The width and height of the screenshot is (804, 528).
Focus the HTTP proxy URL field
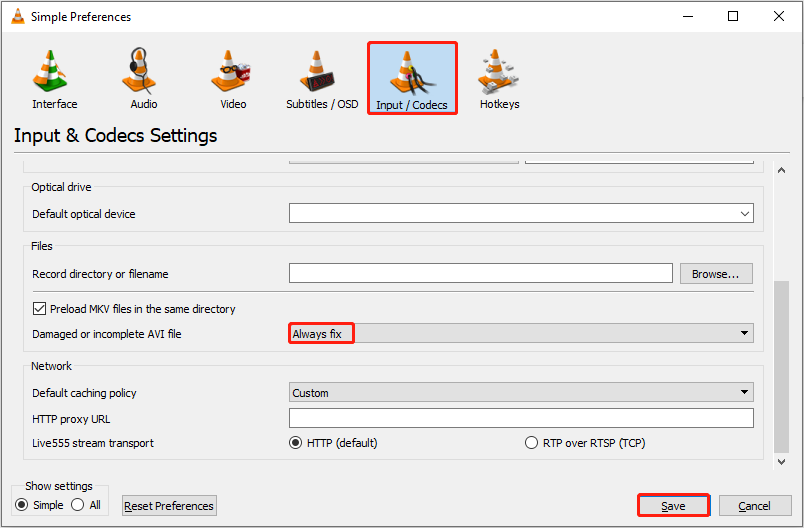pos(521,418)
